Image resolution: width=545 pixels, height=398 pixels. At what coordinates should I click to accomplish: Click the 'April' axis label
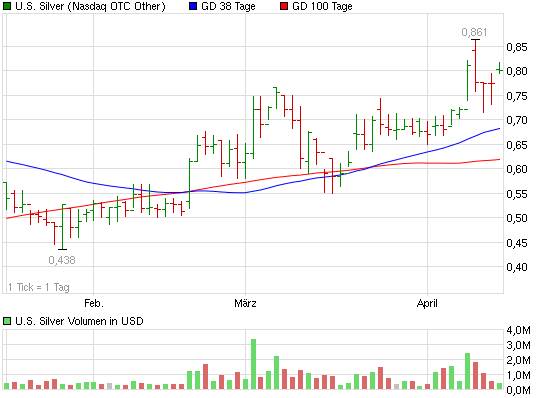(x=427, y=304)
